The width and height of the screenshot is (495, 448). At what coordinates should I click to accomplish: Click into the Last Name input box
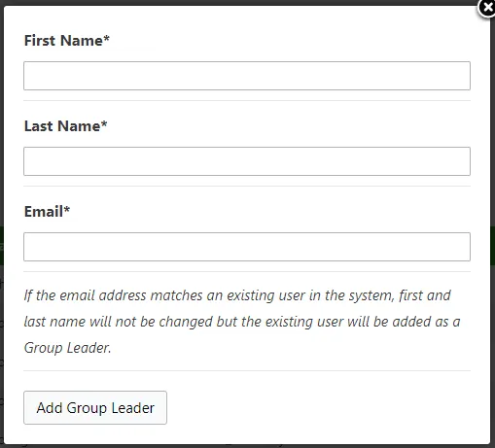(x=247, y=161)
